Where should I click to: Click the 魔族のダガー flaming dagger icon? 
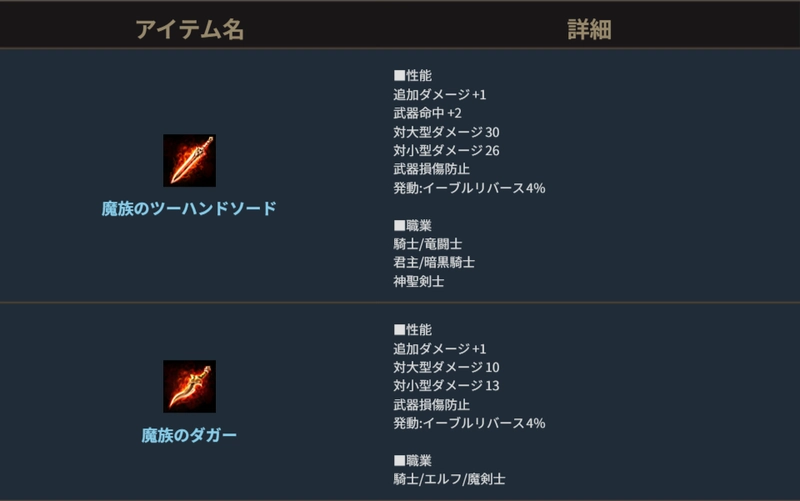pos(189,386)
